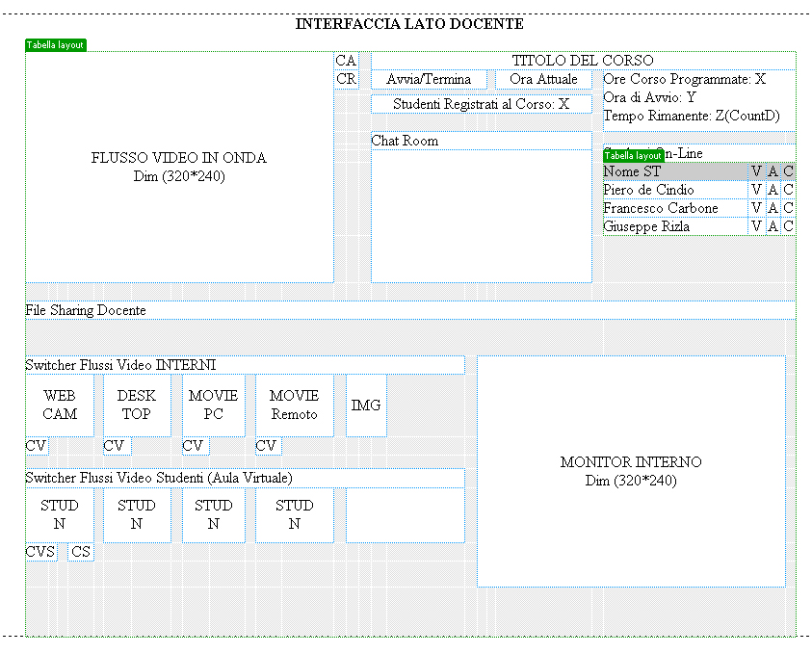This screenshot has width=812, height=654.
Task: Toggle C for Giuseppe Rizla
Action: [x=788, y=226]
